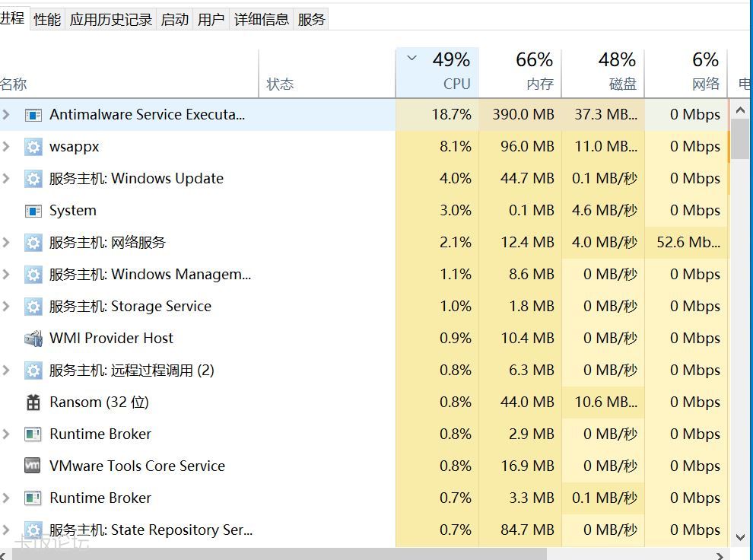Expand the Antimalware Service Executable row
Viewport: 753px width, 560px height.
pyautogui.click(x=7, y=115)
